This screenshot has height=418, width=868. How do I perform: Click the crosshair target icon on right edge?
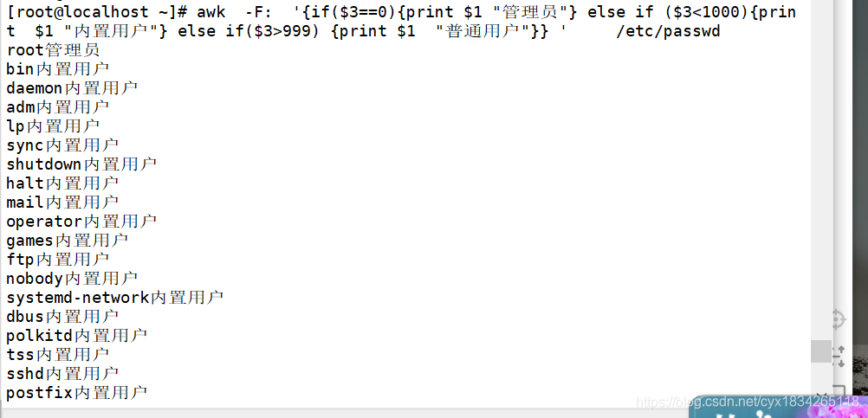pyautogui.click(x=839, y=319)
